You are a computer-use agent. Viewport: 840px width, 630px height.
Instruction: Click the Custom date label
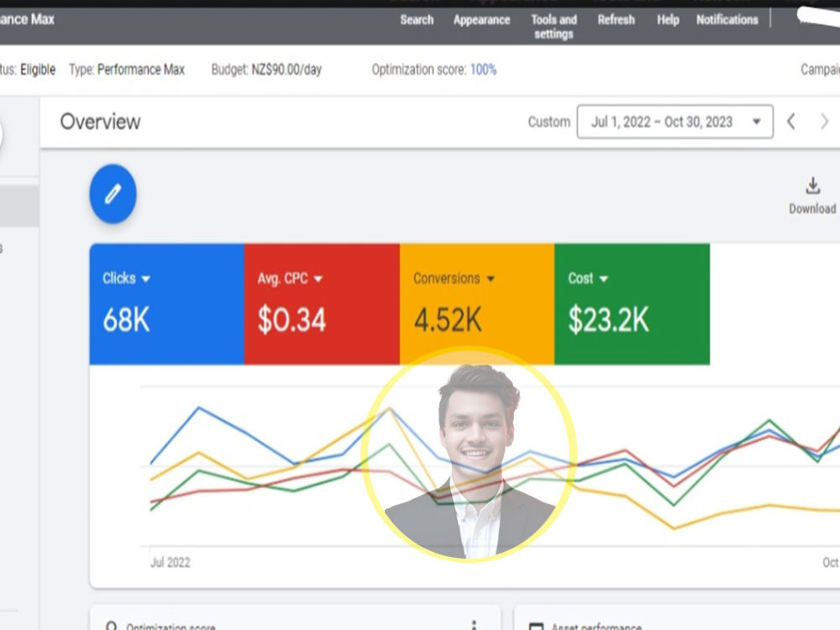tap(549, 122)
